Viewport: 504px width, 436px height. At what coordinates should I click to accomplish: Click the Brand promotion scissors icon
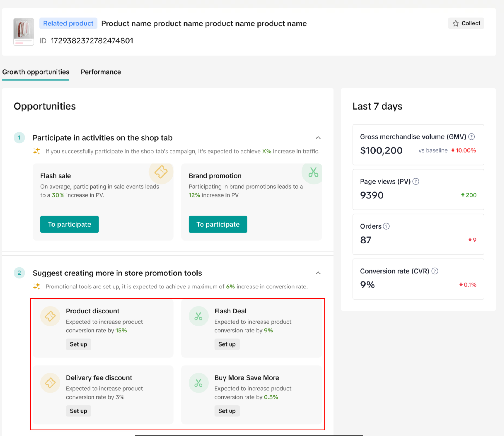click(313, 172)
